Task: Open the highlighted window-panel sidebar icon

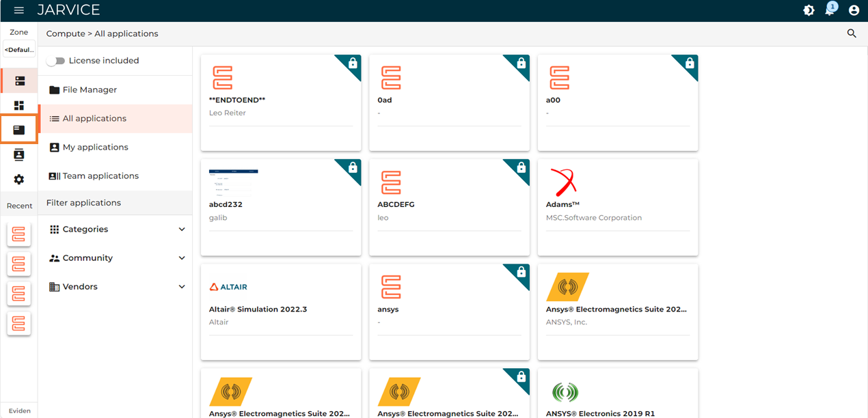Action: tap(19, 130)
